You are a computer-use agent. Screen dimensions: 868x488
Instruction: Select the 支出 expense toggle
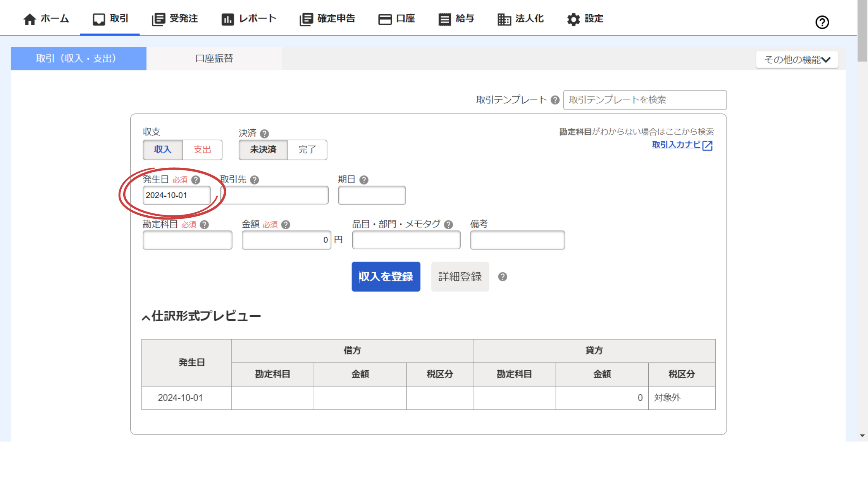[x=202, y=150]
